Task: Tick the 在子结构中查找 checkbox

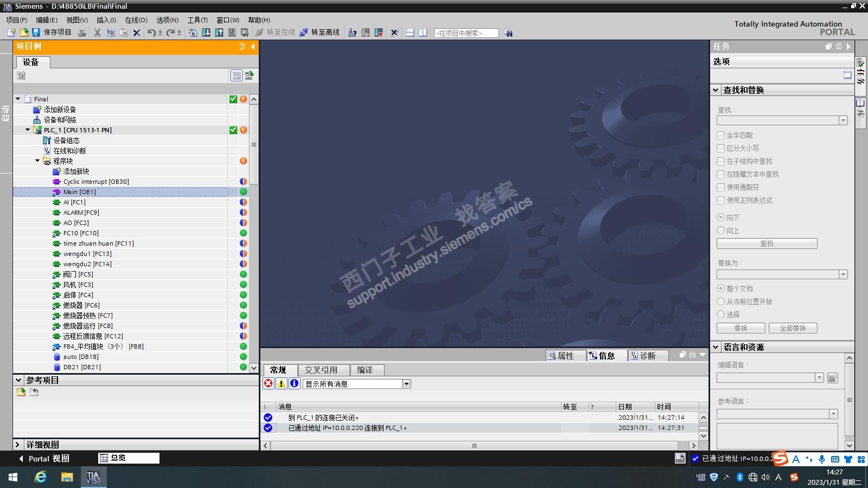Action: [721, 161]
